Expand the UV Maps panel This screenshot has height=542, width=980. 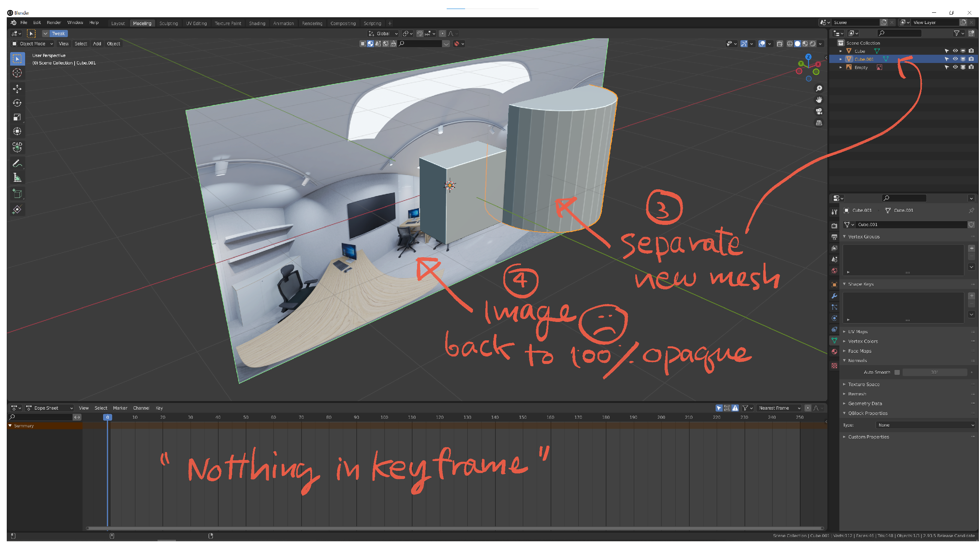[x=858, y=332]
